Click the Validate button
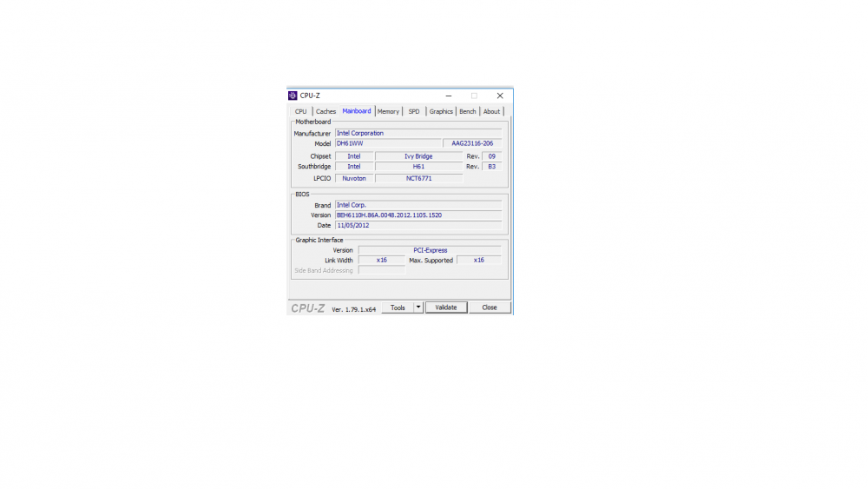Viewport: 868px width, 489px height. tap(446, 308)
